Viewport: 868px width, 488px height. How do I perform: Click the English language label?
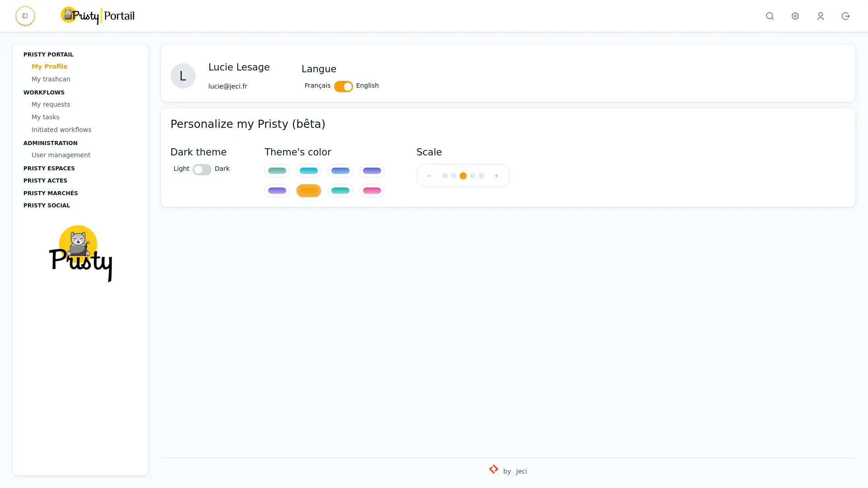point(367,86)
